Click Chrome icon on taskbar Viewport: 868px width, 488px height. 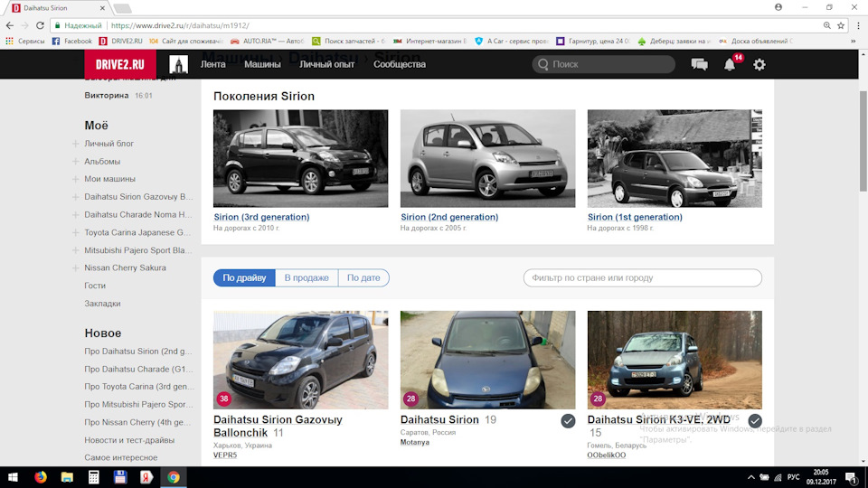click(x=174, y=477)
